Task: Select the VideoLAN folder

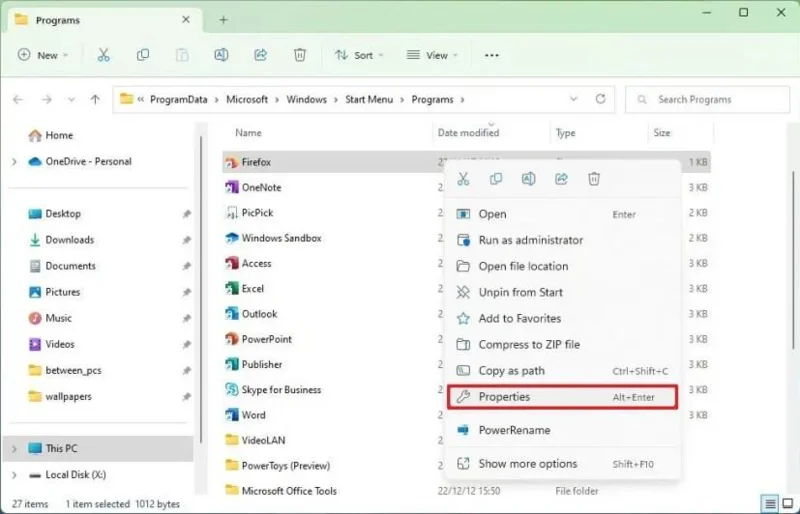Action: 255,440
